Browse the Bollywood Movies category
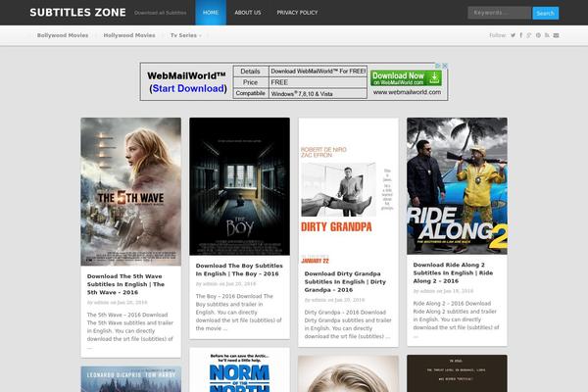This screenshot has width=588, height=392. click(63, 35)
